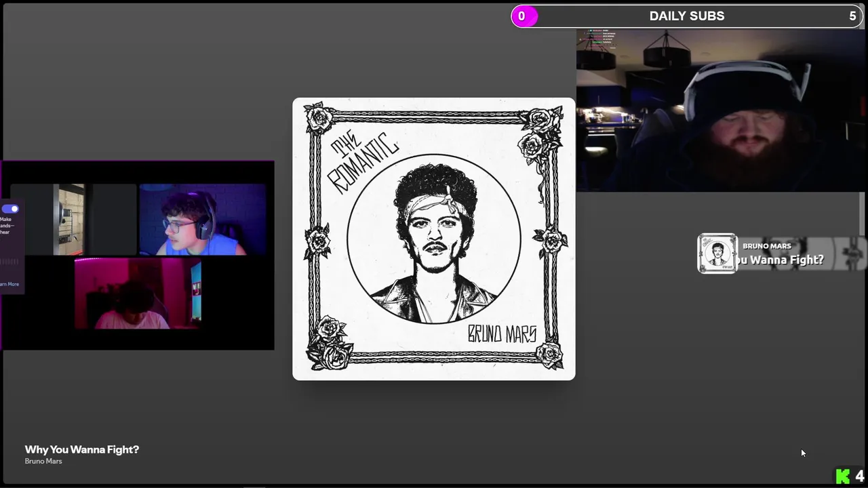Select the pink-lit video tile in the call
The width and height of the screenshot is (868, 488).
pos(138,293)
